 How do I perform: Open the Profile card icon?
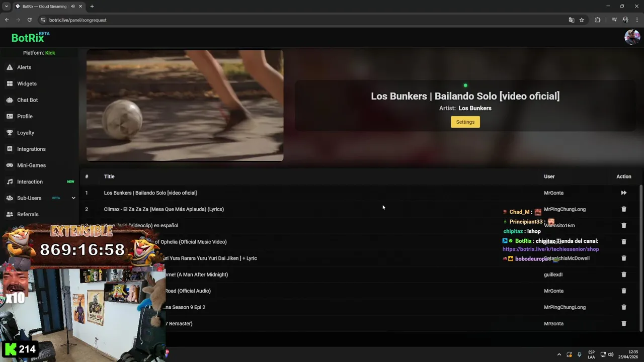click(10, 116)
